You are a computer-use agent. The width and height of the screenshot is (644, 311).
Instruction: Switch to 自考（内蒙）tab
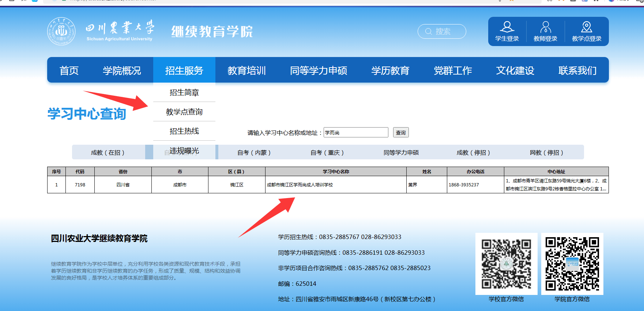click(x=254, y=152)
